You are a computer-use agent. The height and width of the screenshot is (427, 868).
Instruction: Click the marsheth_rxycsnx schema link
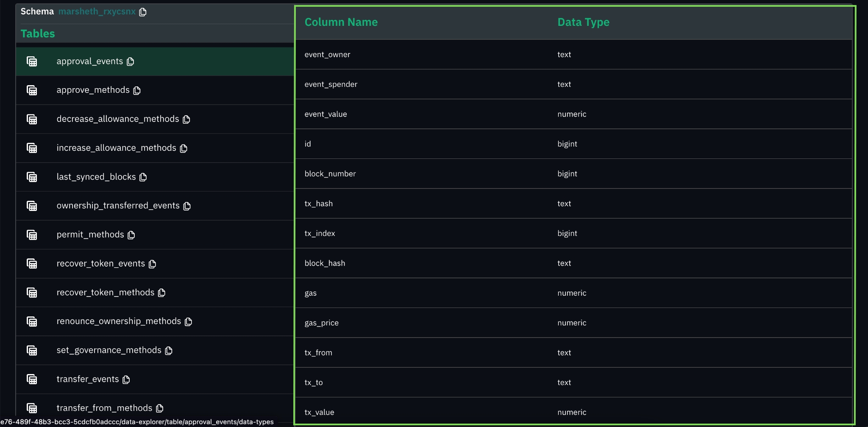(x=97, y=11)
